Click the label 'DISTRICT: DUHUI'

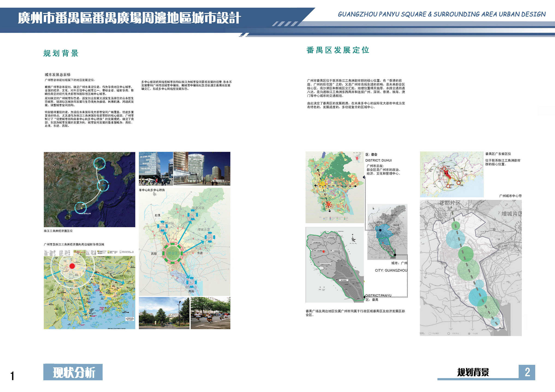pyautogui.click(x=379, y=160)
